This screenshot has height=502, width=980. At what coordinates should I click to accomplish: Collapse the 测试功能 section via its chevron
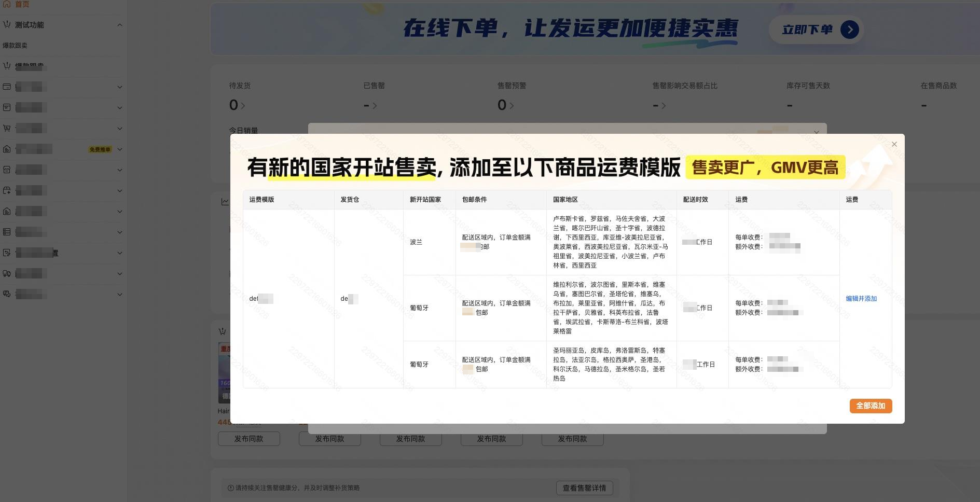pyautogui.click(x=120, y=24)
